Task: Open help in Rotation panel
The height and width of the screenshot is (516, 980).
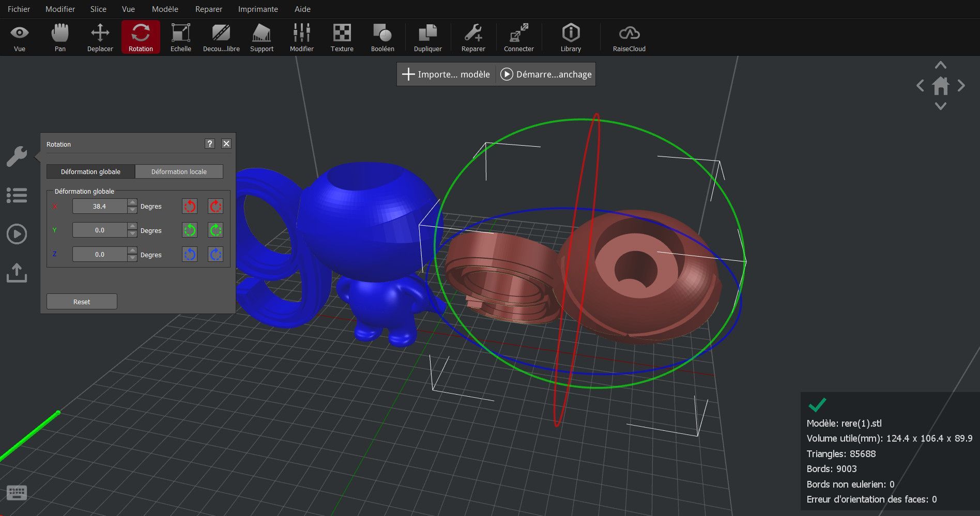Action: tap(209, 144)
